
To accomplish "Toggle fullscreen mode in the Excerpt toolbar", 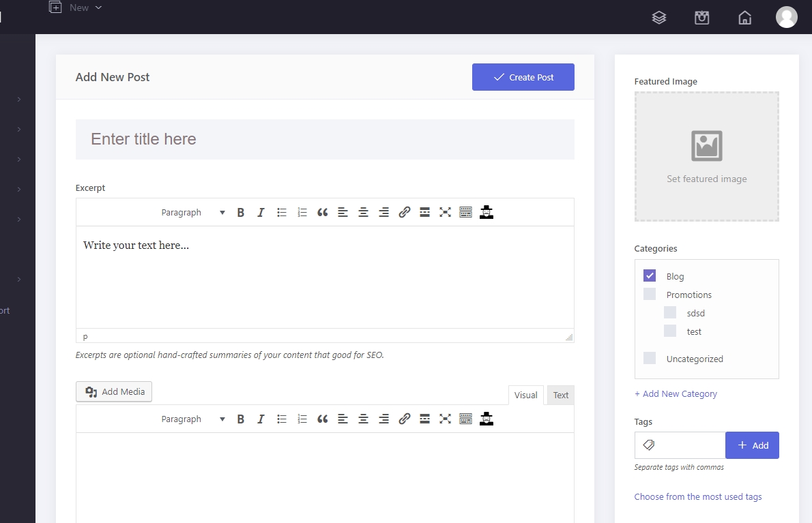I will tap(446, 213).
